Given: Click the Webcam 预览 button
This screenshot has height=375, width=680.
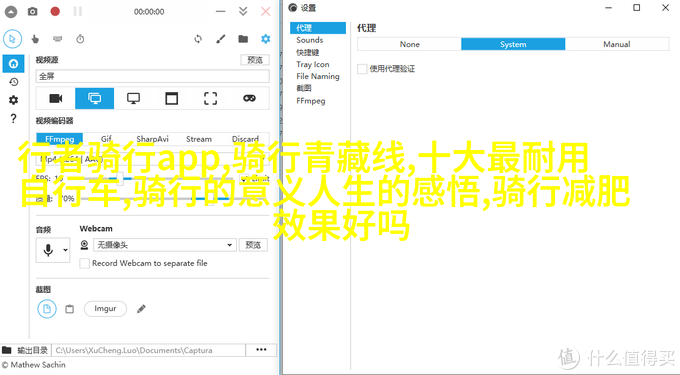Looking at the screenshot, I should tap(253, 245).
